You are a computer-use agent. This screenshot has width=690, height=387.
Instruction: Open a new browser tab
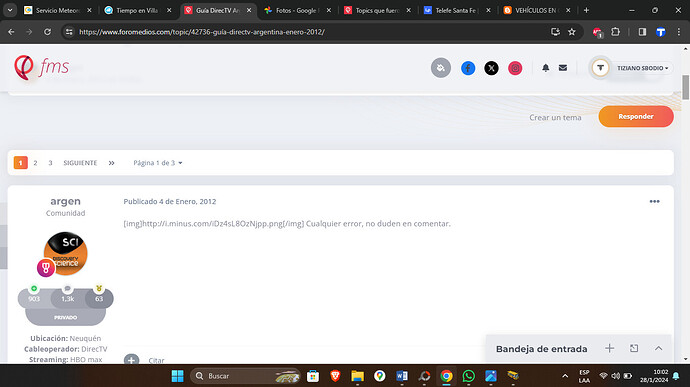[x=586, y=10]
